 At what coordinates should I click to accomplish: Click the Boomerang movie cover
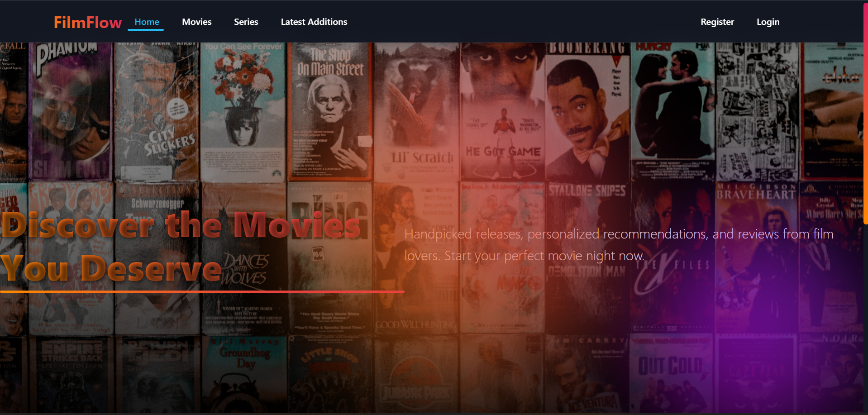587,113
